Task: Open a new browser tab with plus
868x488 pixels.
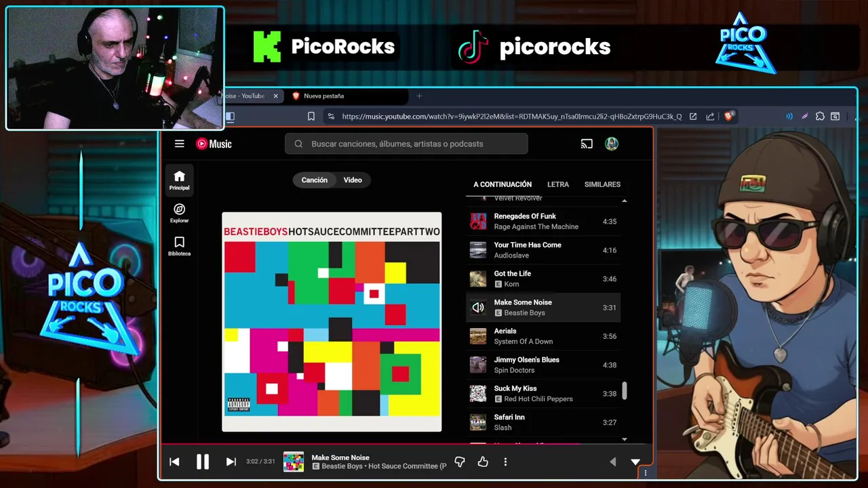Action: tap(419, 96)
